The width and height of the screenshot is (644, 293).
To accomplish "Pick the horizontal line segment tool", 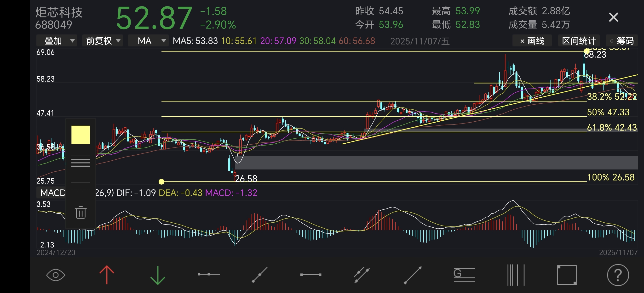I will 310,275.
